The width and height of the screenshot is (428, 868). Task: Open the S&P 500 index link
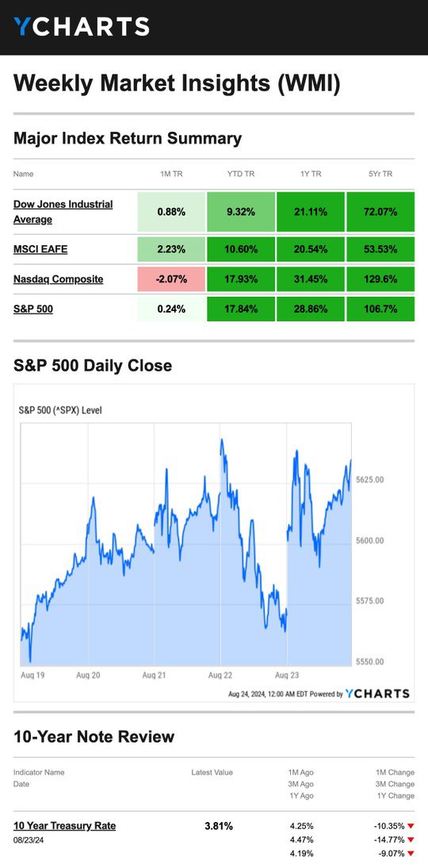click(33, 309)
